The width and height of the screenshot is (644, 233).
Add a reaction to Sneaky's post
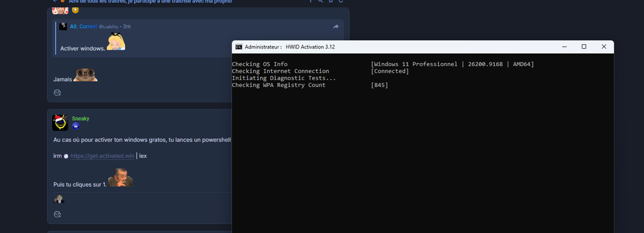(57, 215)
